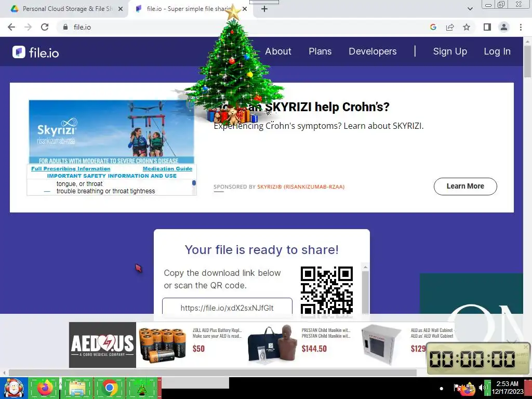532x399 pixels.
Task: Bookmark this page with the star icon
Action: [x=467, y=27]
